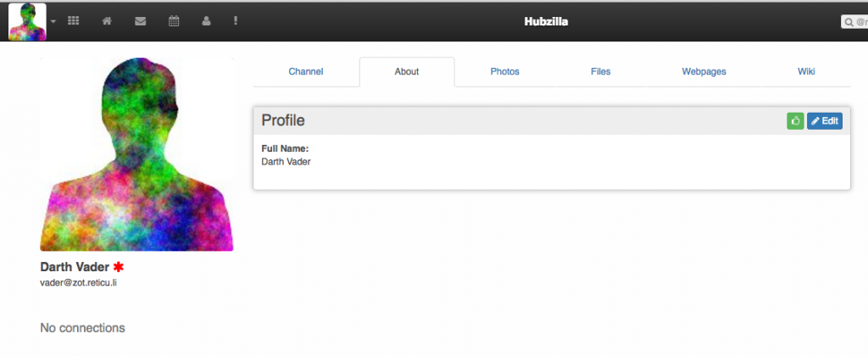Switch to the Wiki tab
This screenshot has height=356, width=868.
pyautogui.click(x=806, y=72)
